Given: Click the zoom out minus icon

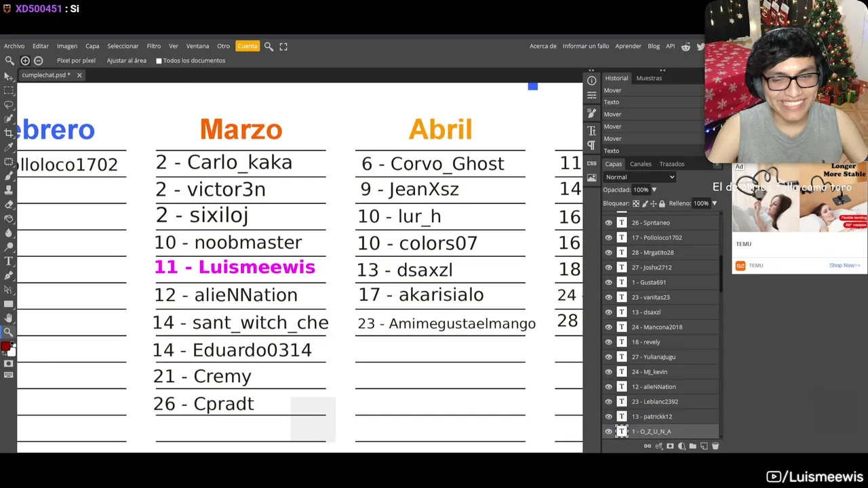Looking at the screenshot, I should [38, 60].
